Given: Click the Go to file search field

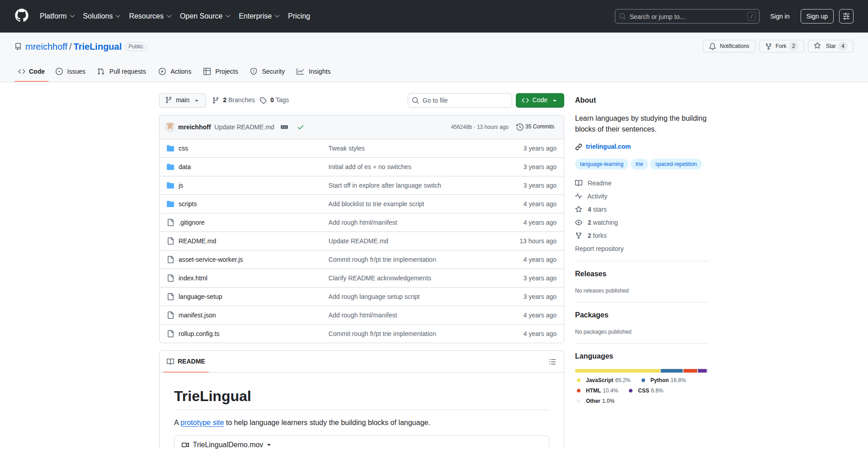Looking at the screenshot, I should coord(460,100).
